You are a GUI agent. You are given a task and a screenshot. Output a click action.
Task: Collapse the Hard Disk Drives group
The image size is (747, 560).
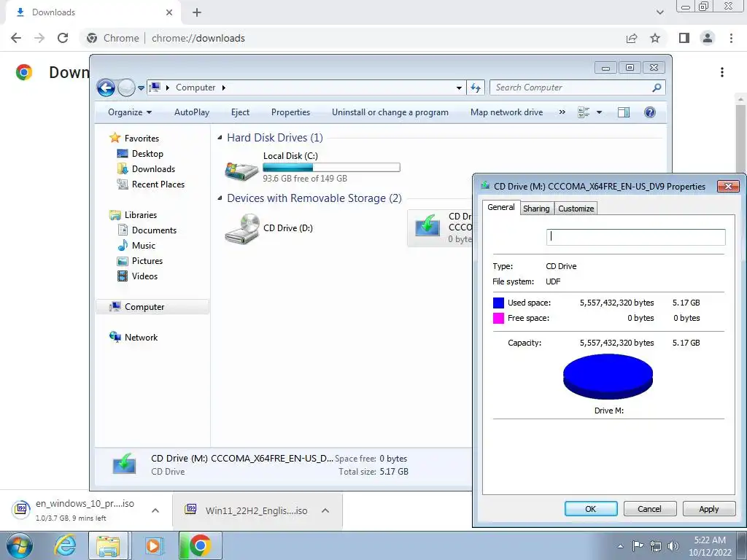click(x=220, y=138)
